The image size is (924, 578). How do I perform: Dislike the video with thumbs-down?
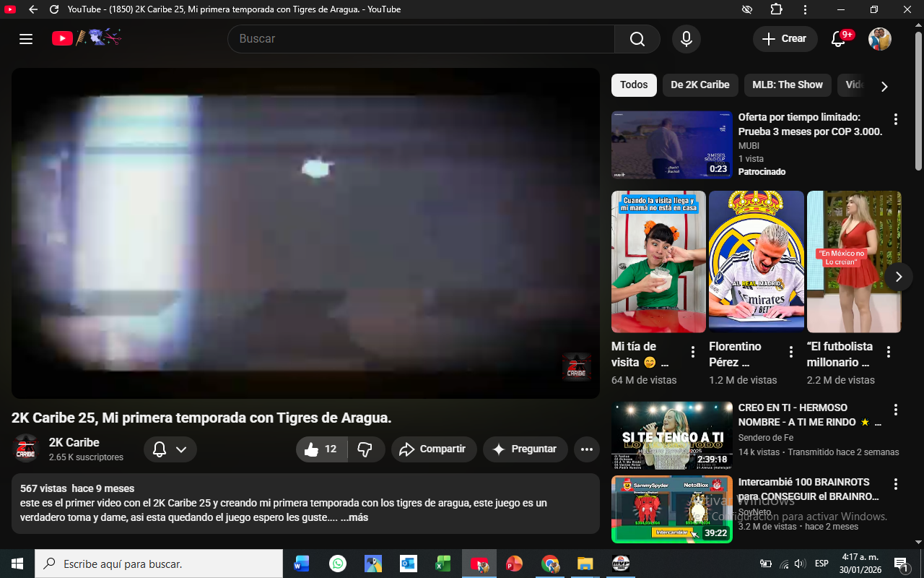click(x=365, y=449)
